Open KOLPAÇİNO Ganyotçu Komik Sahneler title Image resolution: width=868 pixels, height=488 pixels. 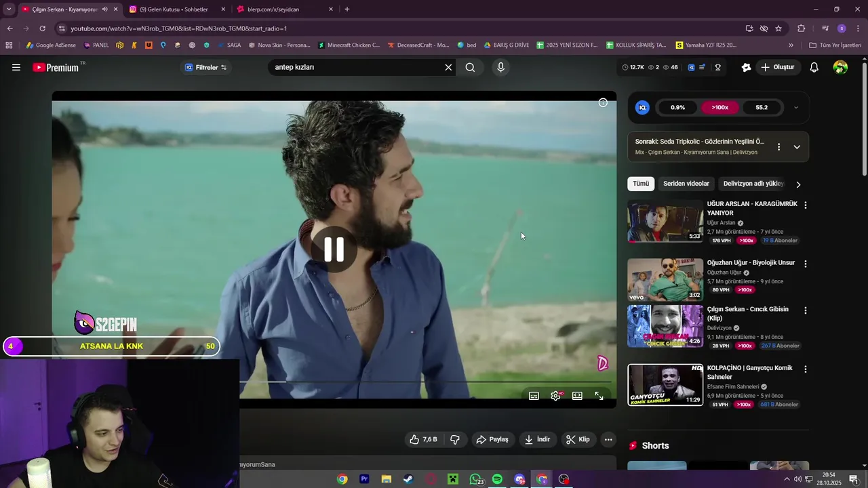tap(750, 372)
